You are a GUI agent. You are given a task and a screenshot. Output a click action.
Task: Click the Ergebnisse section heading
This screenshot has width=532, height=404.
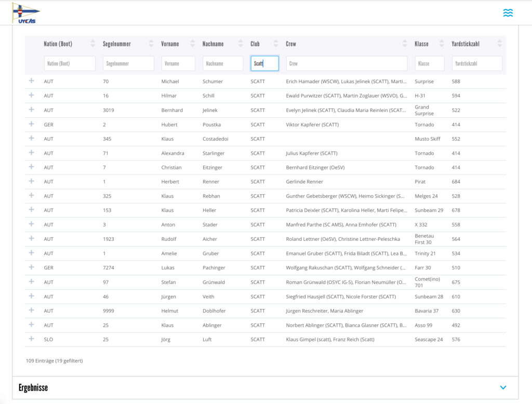[x=33, y=388]
